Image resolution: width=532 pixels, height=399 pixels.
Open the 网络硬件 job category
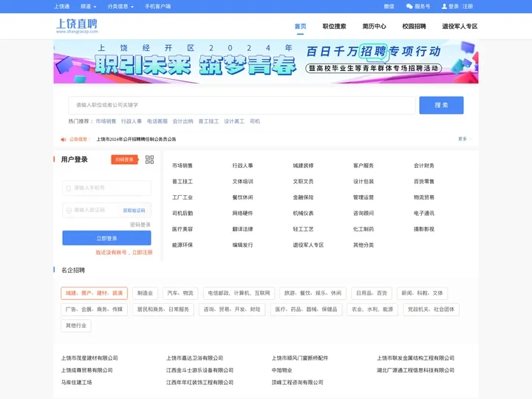pyautogui.click(x=242, y=213)
